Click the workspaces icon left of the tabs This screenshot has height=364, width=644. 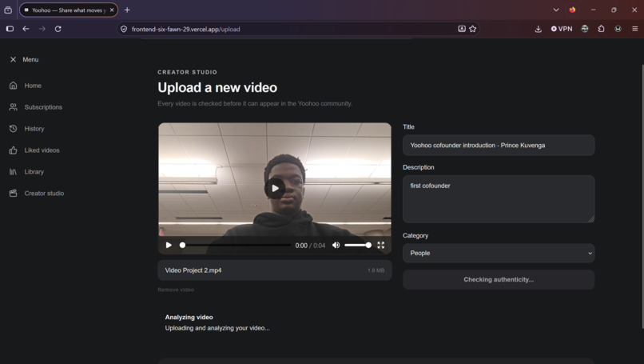pos(8,10)
